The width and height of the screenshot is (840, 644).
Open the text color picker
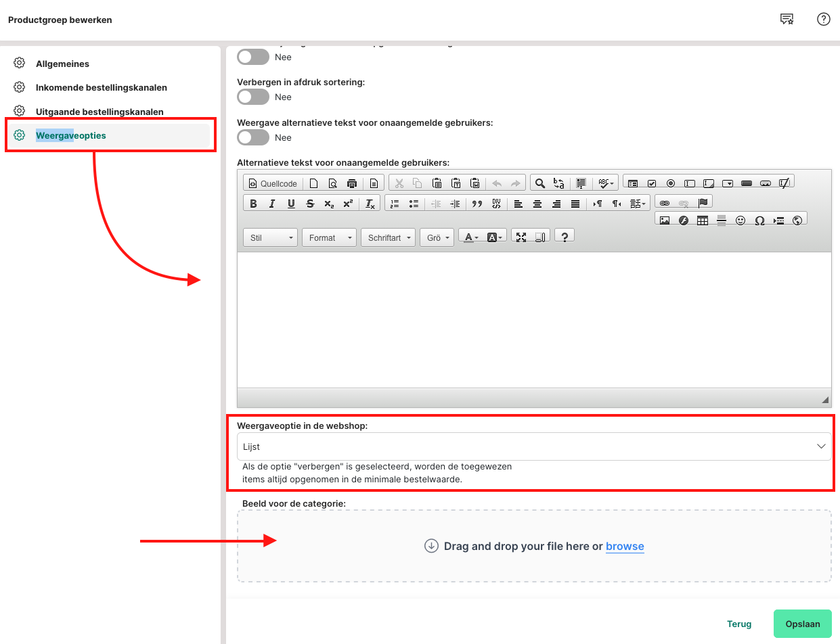click(470, 237)
